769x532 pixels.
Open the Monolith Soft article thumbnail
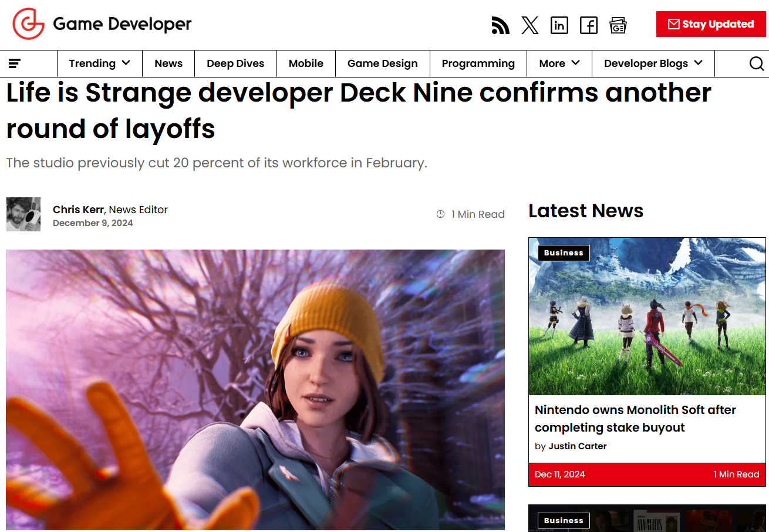(x=647, y=316)
